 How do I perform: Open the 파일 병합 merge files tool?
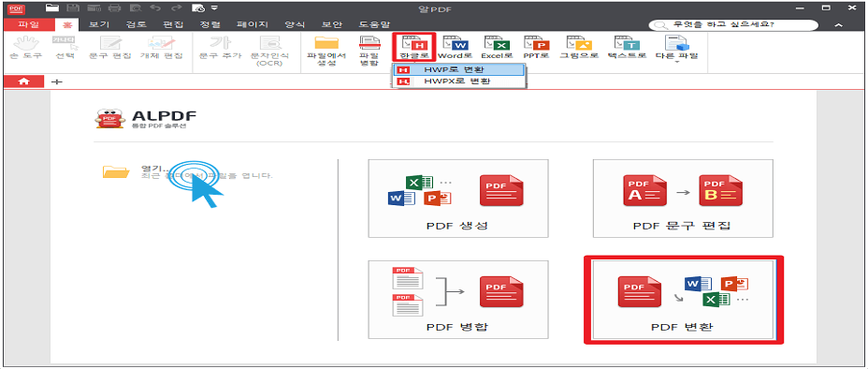[369, 51]
